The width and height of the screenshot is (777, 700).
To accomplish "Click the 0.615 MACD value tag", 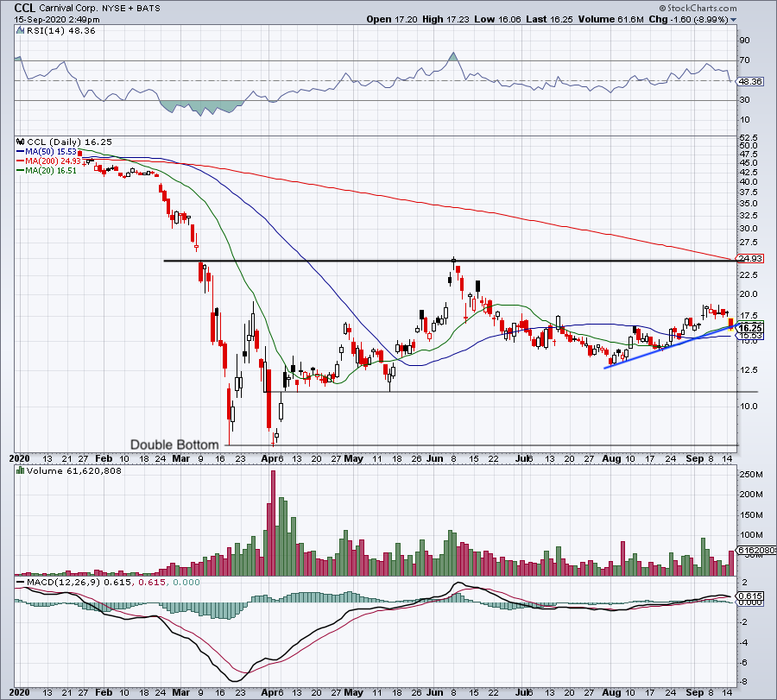I will [x=750, y=596].
